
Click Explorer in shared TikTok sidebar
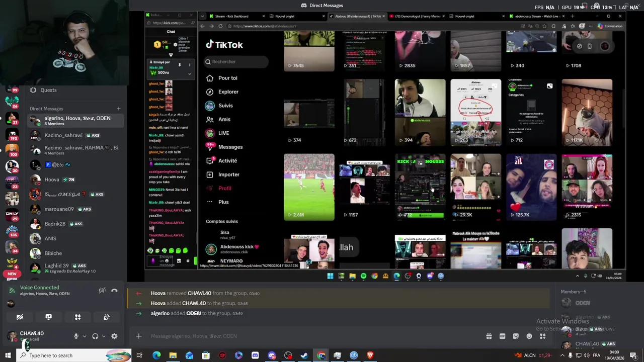[228, 92]
